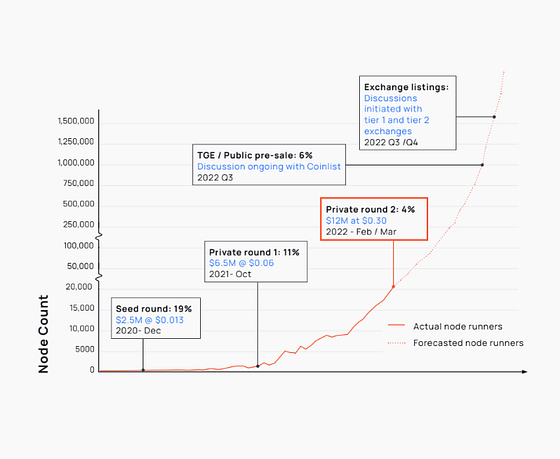Click 'tier 1 and tier 2' blue text
This screenshot has height=459, width=560.
click(x=396, y=120)
